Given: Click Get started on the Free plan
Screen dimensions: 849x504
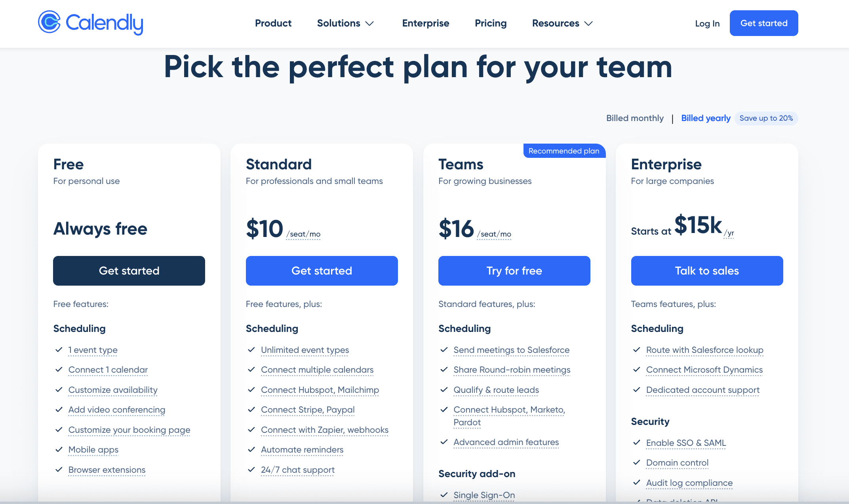Looking at the screenshot, I should tap(129, 271).
